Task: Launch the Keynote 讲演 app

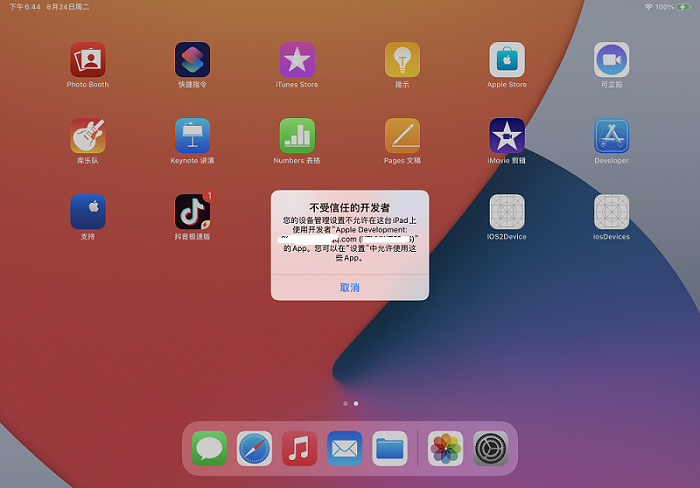Action: pos(192,136)
